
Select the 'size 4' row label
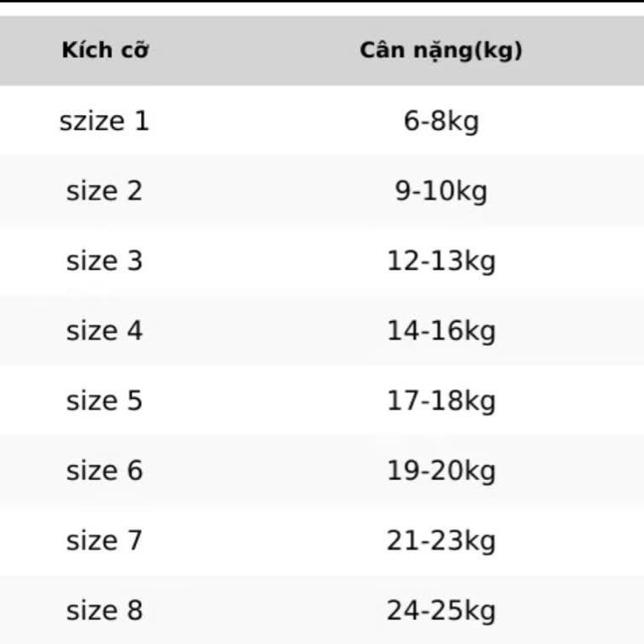[104, 331]
